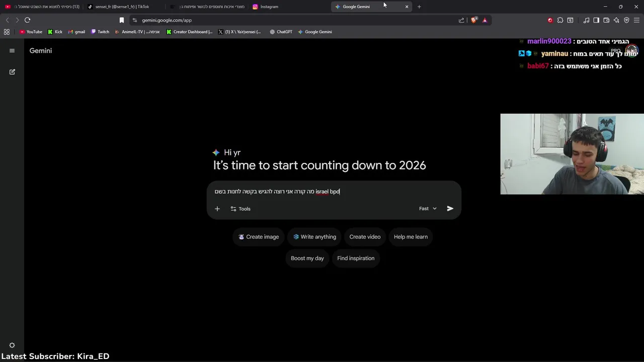
Task: Open the Brave Wallet icon
Action: [x=606, y=20]
